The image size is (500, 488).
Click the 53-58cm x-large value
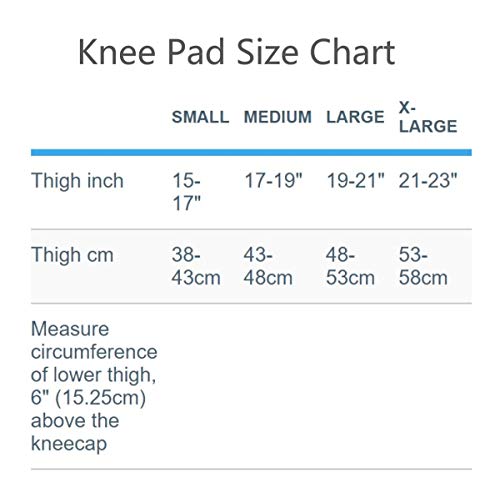423,266
